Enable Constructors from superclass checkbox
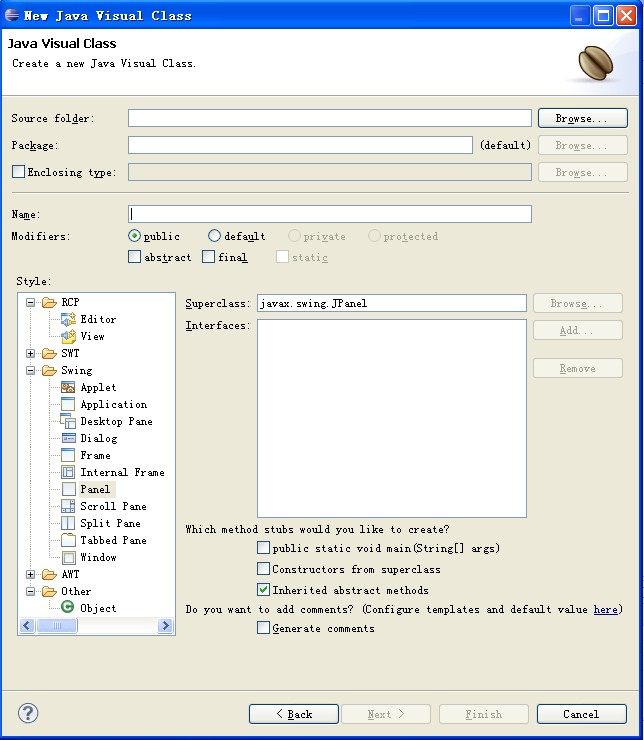644x740 pixels. [x=263, y=568]
